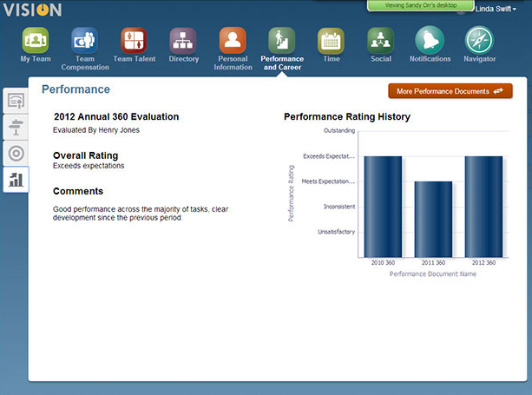Open Team Compensation icon
Image resolution: width=532 pixels, height=395 pixels.
[x=84, y=40]
